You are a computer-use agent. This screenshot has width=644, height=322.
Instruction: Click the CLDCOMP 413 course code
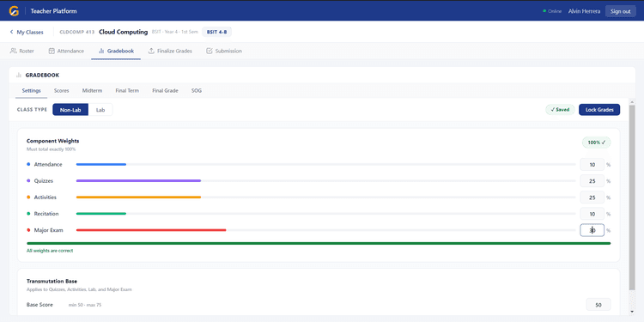point(76,32)
